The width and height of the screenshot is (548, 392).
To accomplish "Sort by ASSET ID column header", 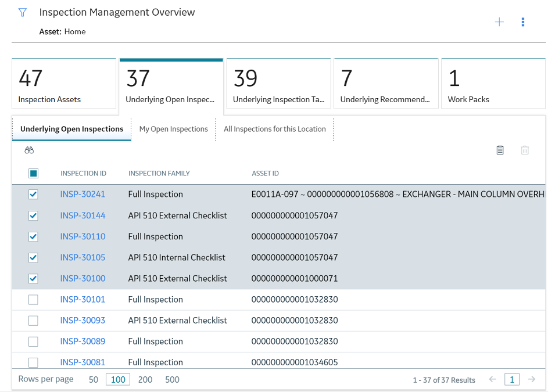I will click(265, 173).
